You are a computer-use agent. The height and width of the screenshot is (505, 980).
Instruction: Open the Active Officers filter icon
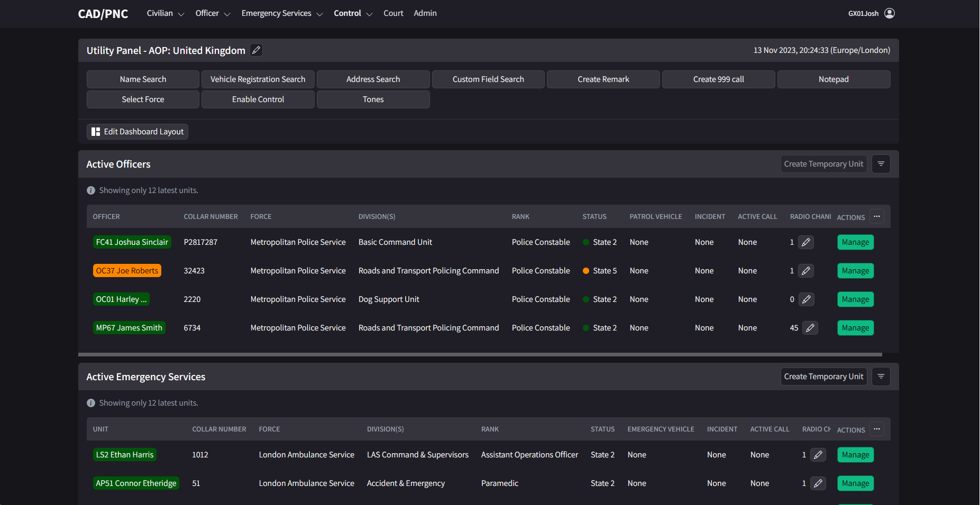point(881,164)
